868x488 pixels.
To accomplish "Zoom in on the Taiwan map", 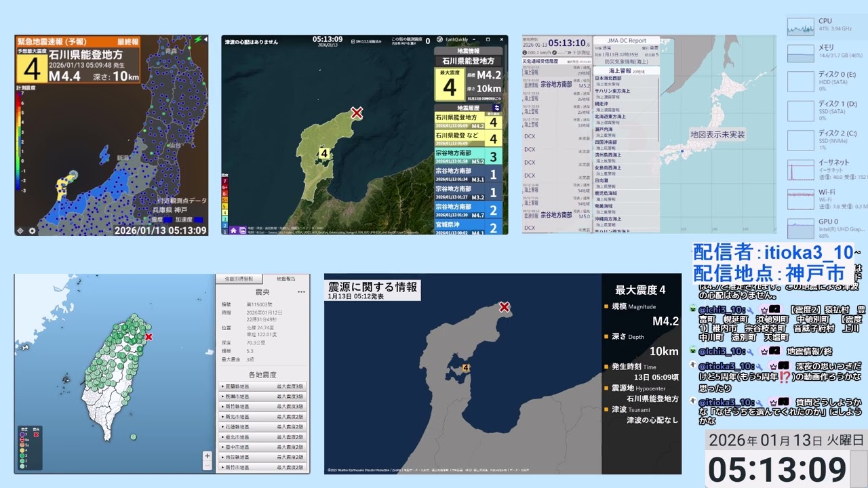I will pyautogui.click(x=207, y=456).
